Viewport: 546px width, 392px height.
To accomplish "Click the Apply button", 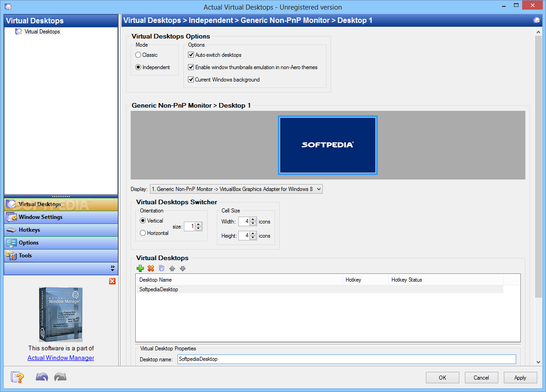I will pyautogui.click(x=520, y=377).
